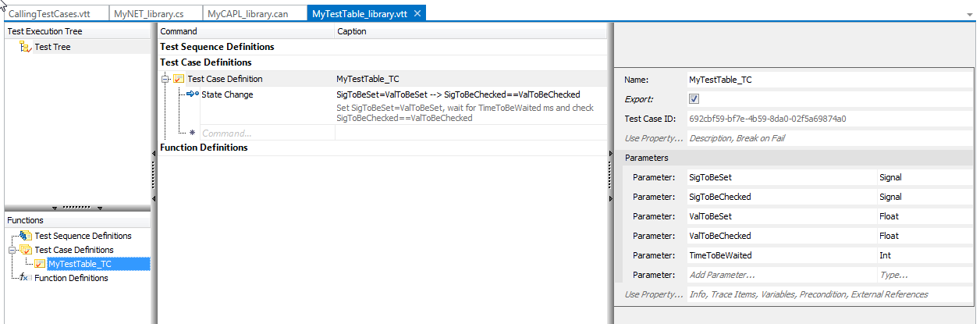
Task: Click the Test Case Definitions folder icon
Action: [26, 250]
